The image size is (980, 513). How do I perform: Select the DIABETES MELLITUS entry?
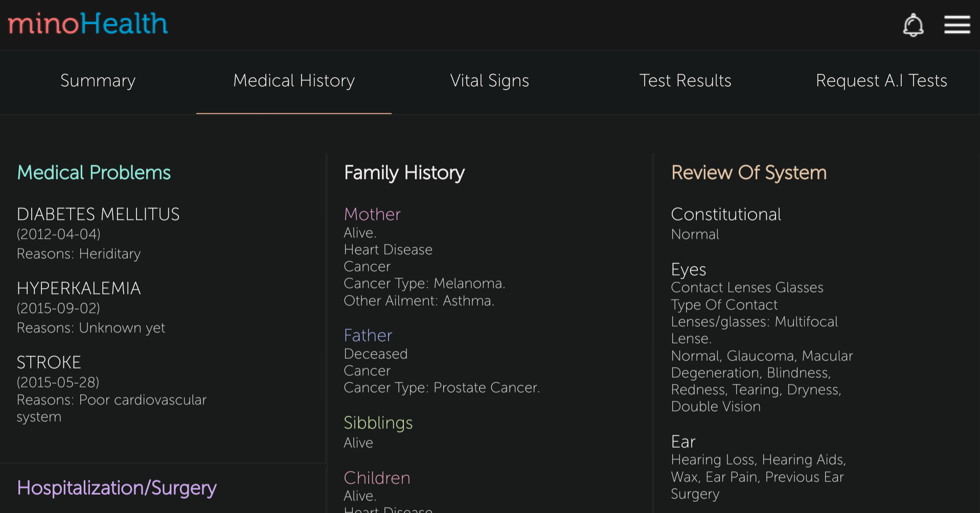tap(98, 214)
